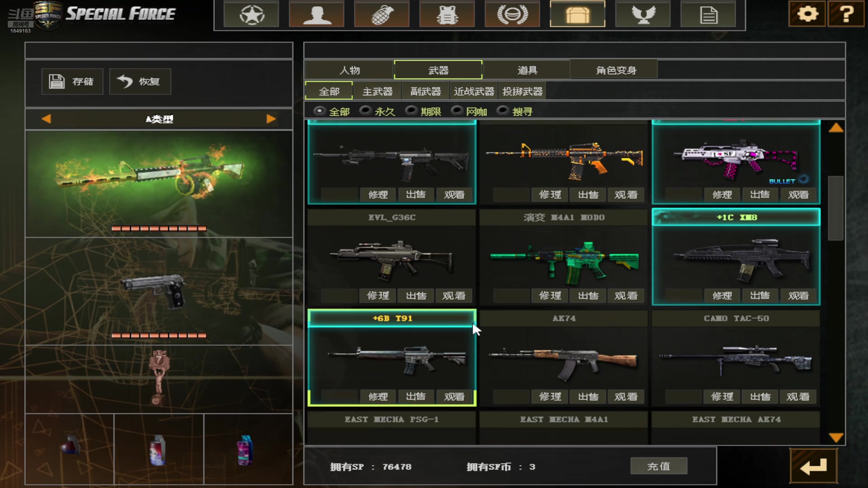The height and width of the screenshot is (488, 868).
Task: Click 出售 under +6B T91
Action: tap(416, 396)
